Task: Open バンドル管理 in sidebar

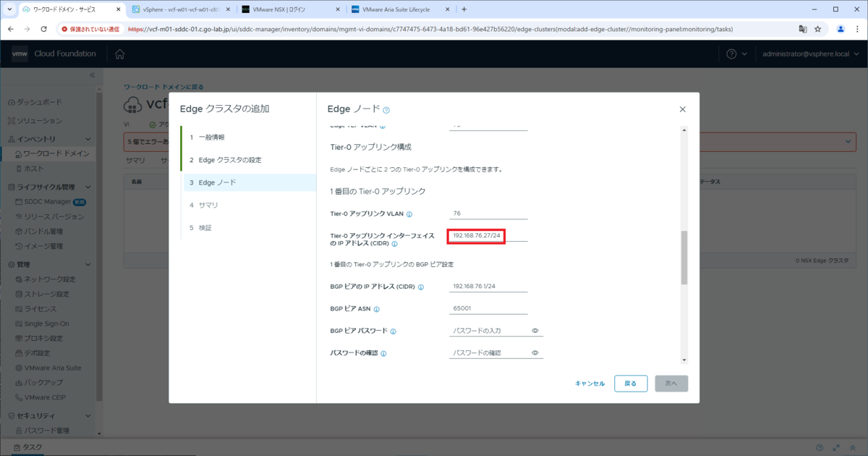Action: click(x=43, y=231)
